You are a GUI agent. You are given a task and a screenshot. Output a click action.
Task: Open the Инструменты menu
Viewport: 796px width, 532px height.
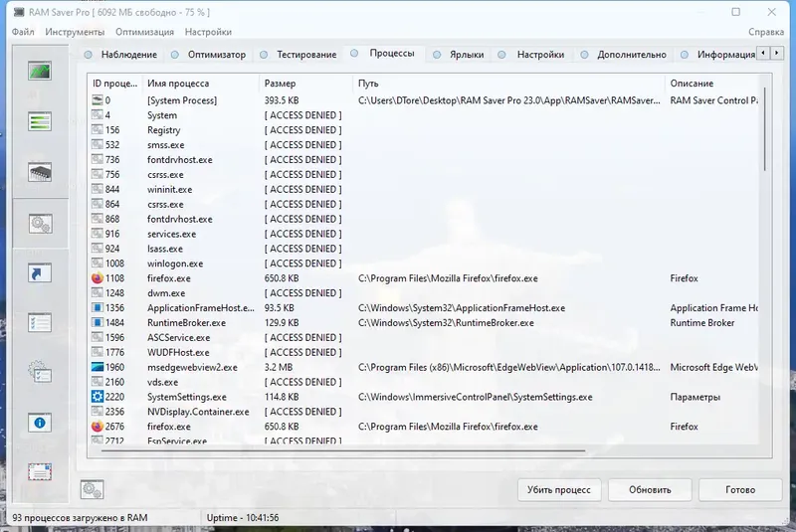pyautogui.click(x=75, y=32)
